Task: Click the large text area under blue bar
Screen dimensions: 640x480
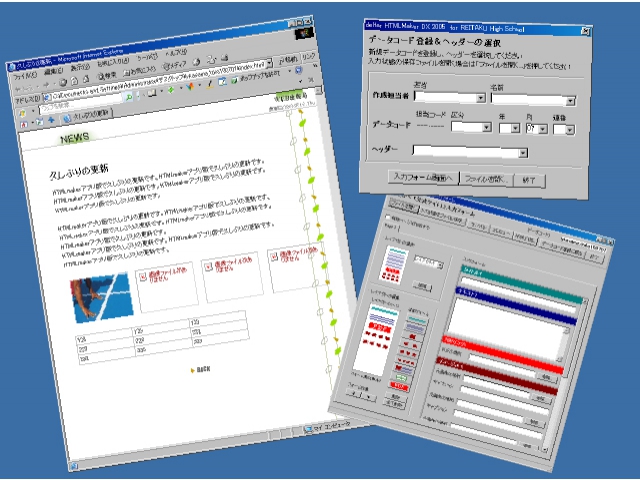Action: pyautogui.click(x=507, y=329)
